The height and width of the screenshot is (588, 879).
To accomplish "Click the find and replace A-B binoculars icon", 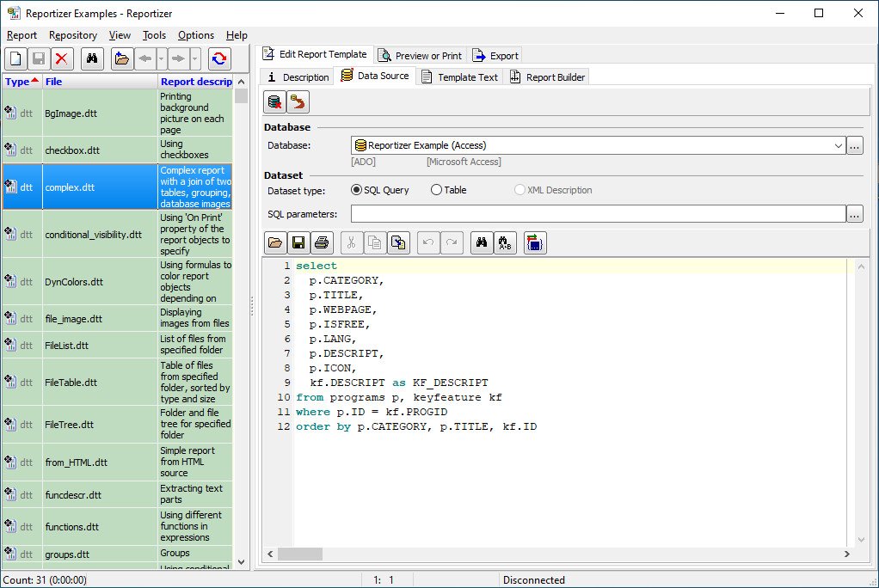I will pyautogui.click(x=505, y=243).
